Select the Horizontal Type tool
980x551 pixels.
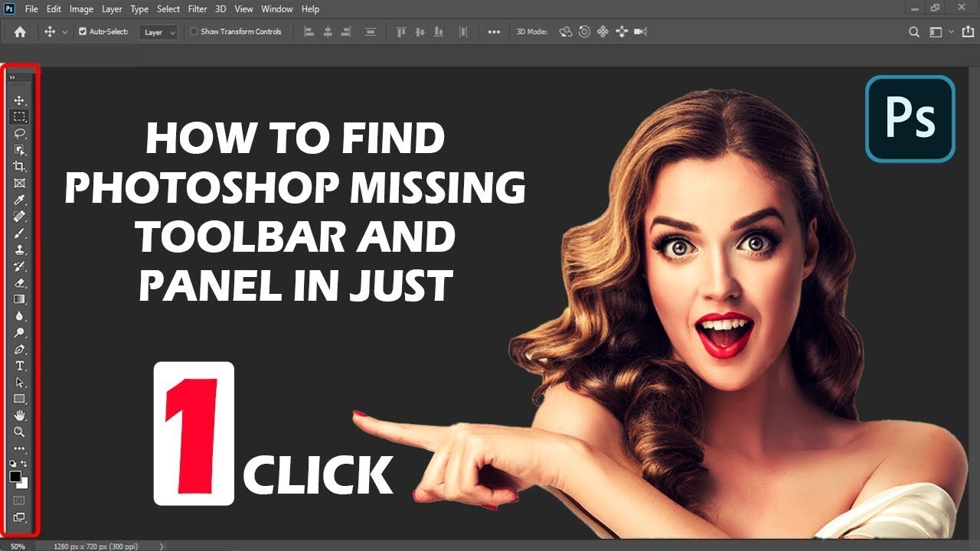pyautogui.click(x=19, y=366)
